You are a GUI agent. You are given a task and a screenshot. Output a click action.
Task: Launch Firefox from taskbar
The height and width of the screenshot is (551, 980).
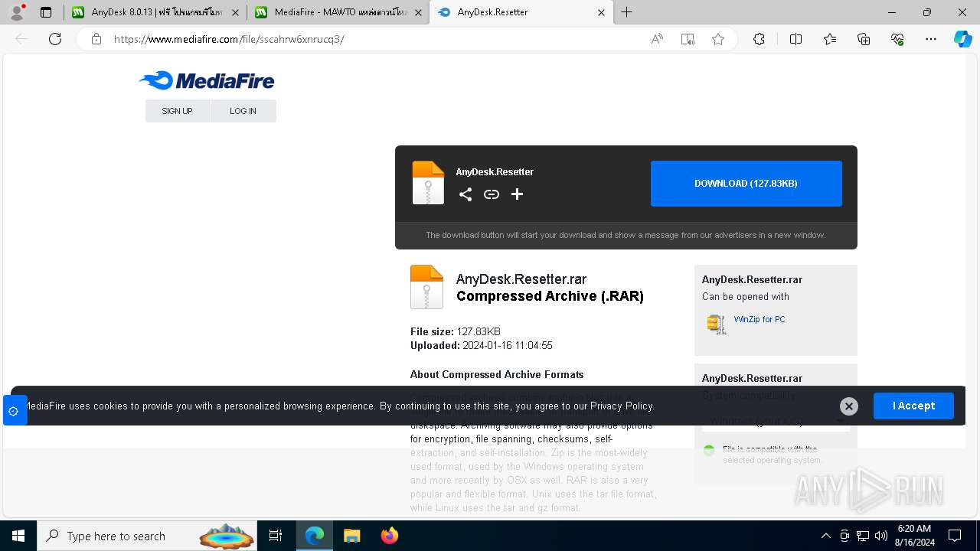390,536
